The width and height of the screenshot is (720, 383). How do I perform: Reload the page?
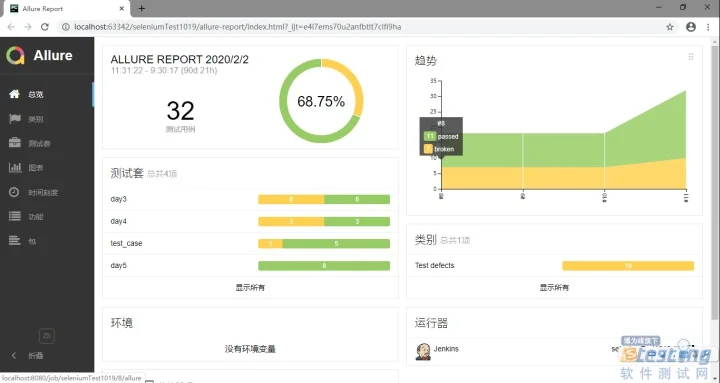45,27
